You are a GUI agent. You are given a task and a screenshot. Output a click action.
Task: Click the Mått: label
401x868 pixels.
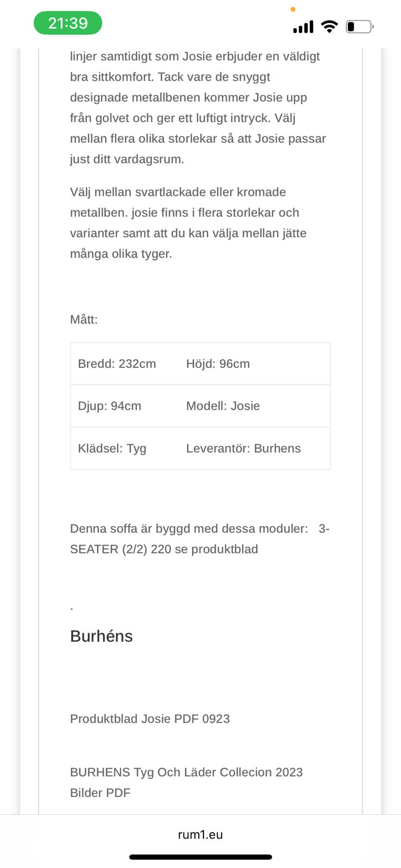point(84,320)
